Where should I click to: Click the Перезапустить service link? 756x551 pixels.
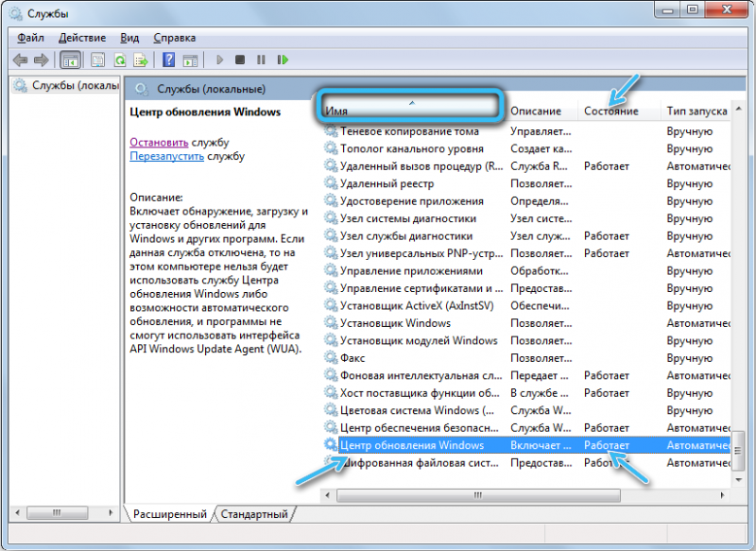point(167,156)
